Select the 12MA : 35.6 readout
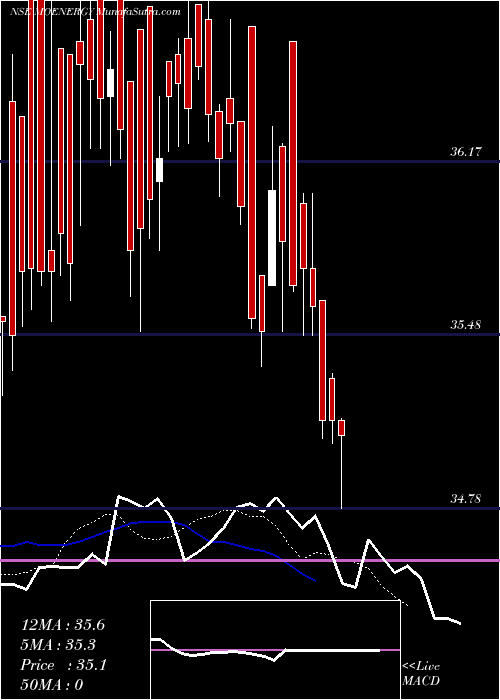The width and height of the screenshot is (500, 700). pyautogui.click(x=62, y=625)
